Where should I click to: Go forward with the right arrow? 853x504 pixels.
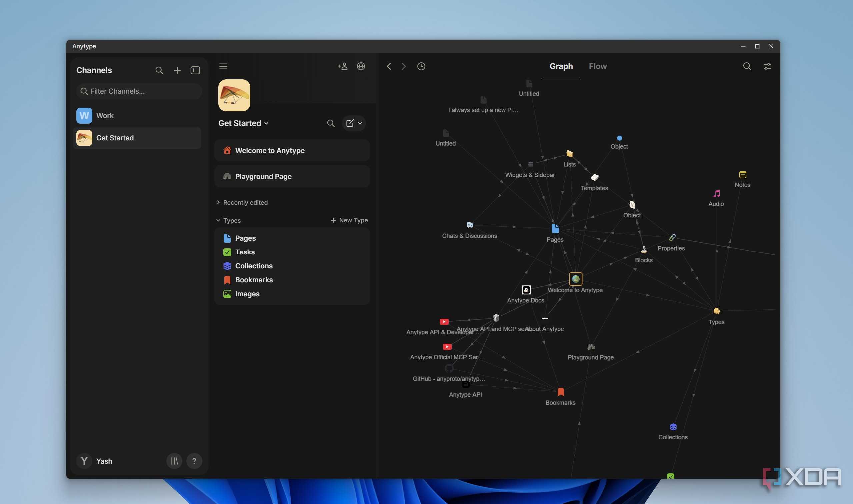403,66
